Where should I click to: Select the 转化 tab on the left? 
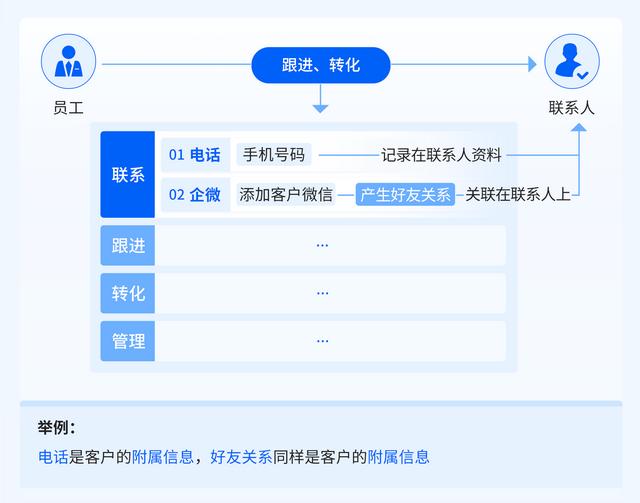pyautogui.click(x=127, y=293)
